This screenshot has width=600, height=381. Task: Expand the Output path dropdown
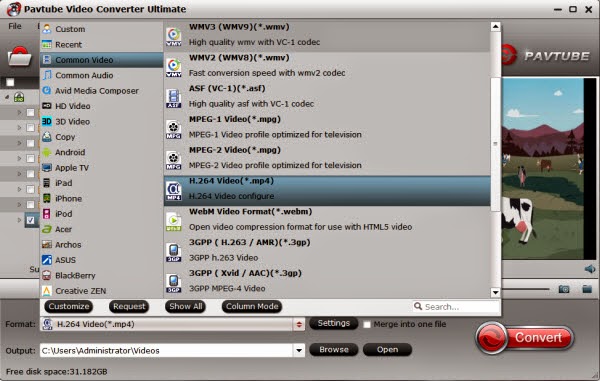tap(299, 350)
